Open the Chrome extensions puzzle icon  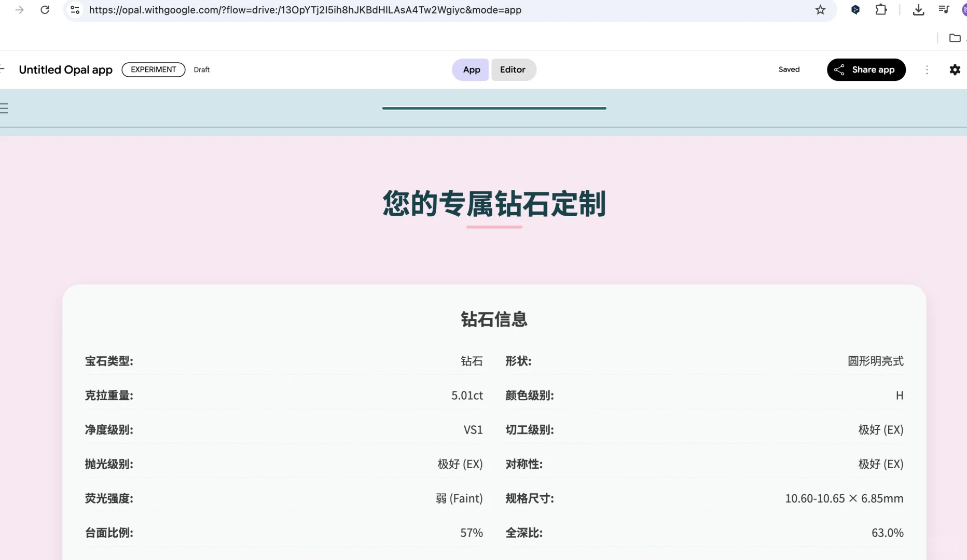pyautogui.click(x=881, y=9)
